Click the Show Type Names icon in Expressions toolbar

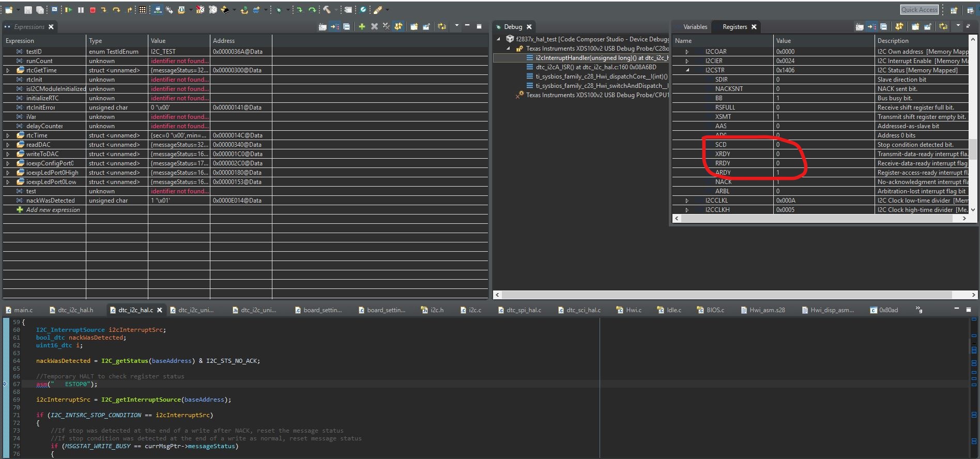tap(323, 26)
